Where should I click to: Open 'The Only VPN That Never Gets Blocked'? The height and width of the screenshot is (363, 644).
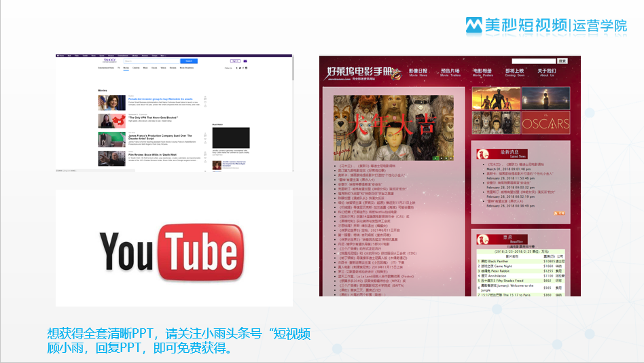pos(153,118)
